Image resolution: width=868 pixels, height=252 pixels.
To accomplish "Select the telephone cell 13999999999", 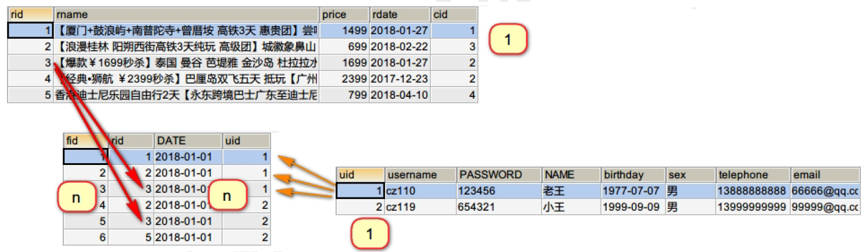I will click(753, 206).
